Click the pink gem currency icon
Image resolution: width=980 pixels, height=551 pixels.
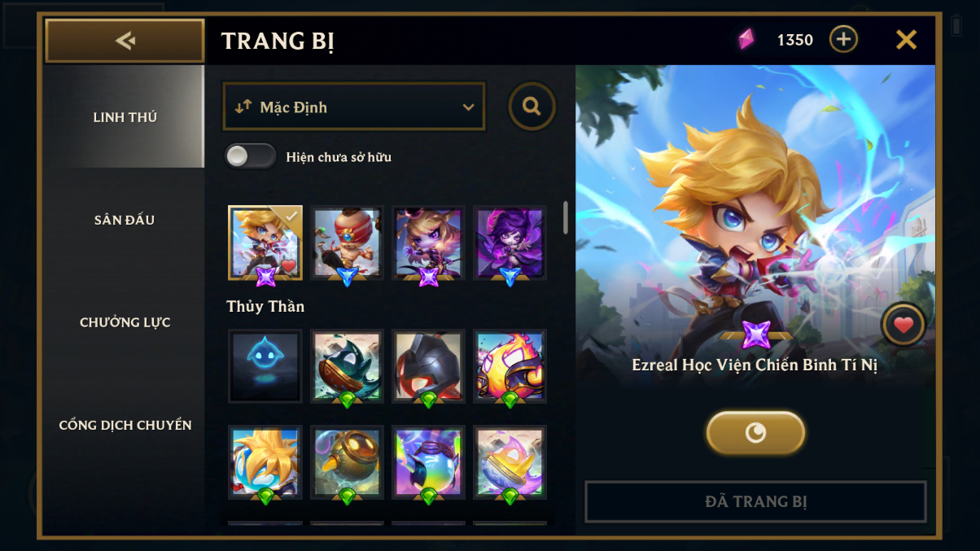[x=746, y=39]
